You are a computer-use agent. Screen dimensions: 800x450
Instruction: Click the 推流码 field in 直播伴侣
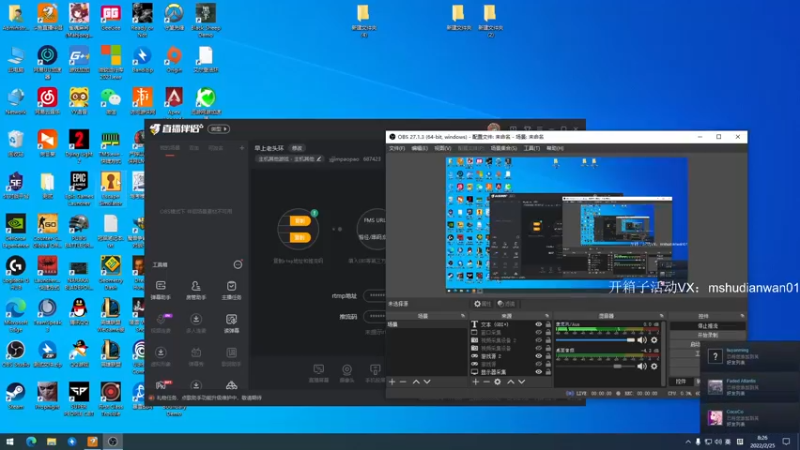click(x=375, y=316)
